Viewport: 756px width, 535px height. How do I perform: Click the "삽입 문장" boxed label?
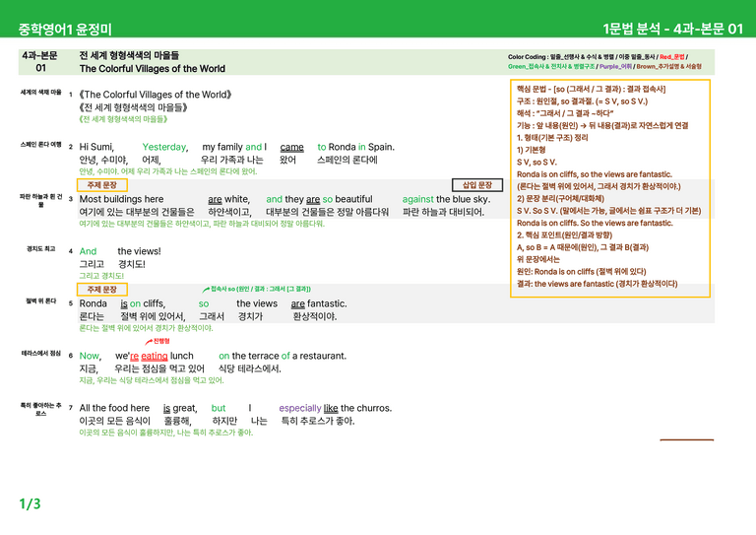pos(477,185)
